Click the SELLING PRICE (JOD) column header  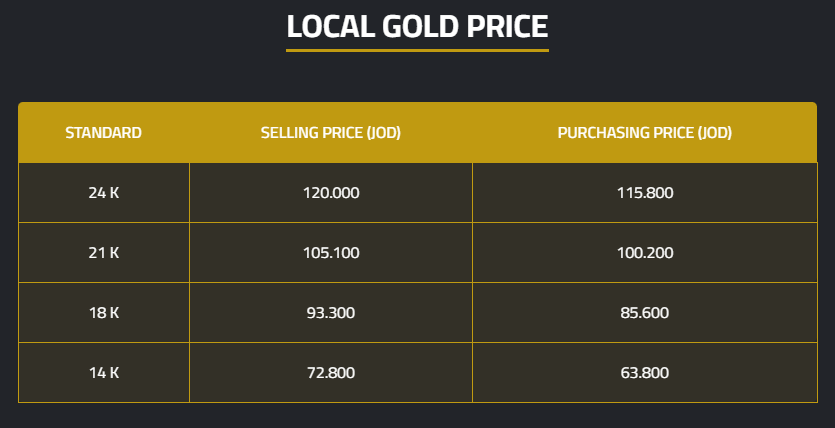(x=330, y=132)
